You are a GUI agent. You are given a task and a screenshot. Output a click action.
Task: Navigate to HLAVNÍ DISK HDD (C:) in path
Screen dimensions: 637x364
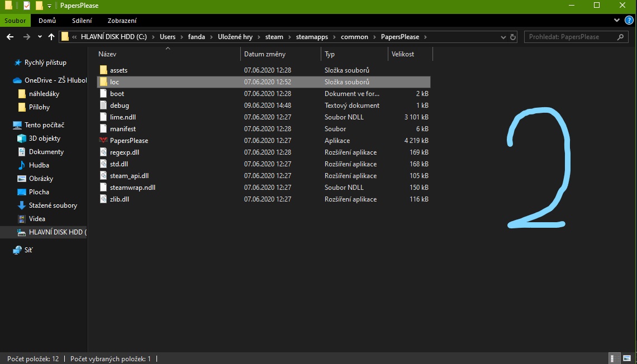click(x=114, y=37)
